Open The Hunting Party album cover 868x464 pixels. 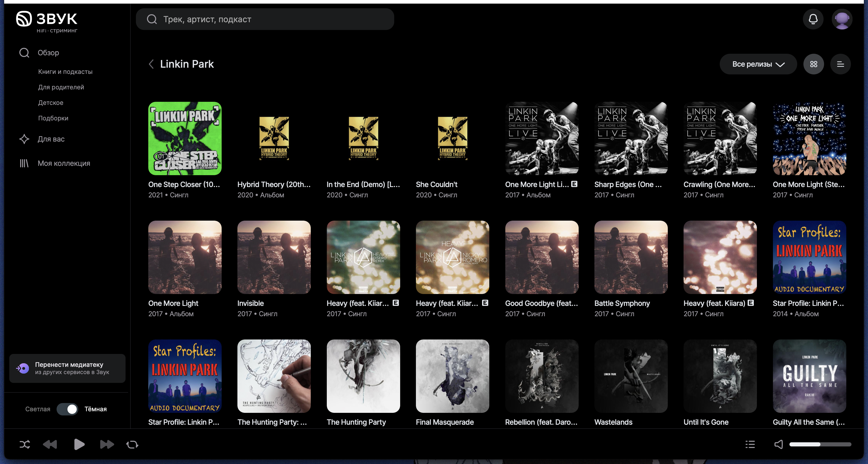click(x=363, y=376)
